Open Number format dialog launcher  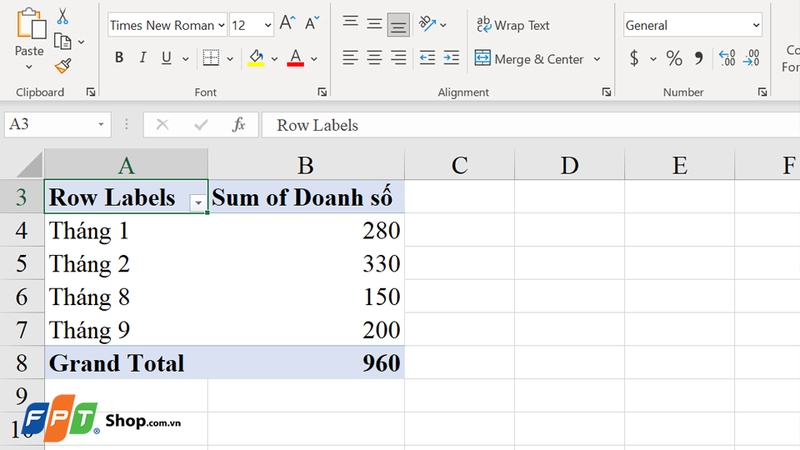coord(762,92)
